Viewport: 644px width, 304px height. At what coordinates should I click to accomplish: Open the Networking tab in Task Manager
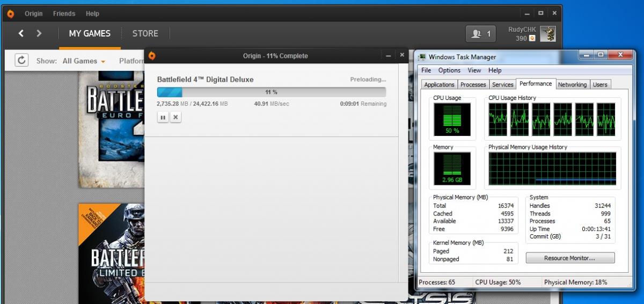point(572,84)
